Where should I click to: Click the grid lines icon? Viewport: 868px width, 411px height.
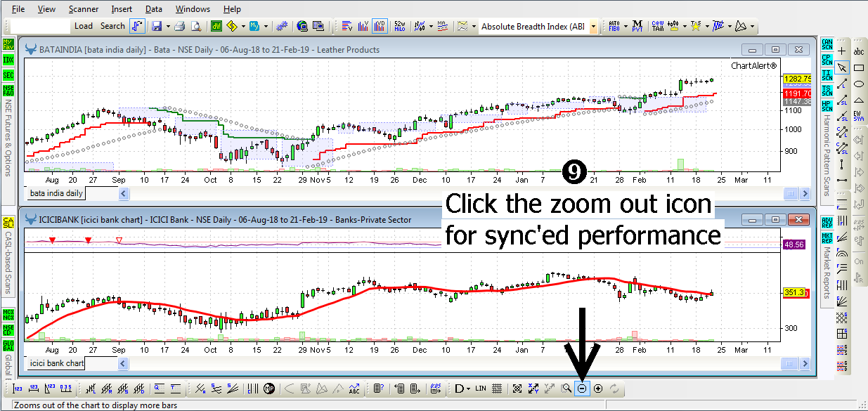click(x=496, y=389)
